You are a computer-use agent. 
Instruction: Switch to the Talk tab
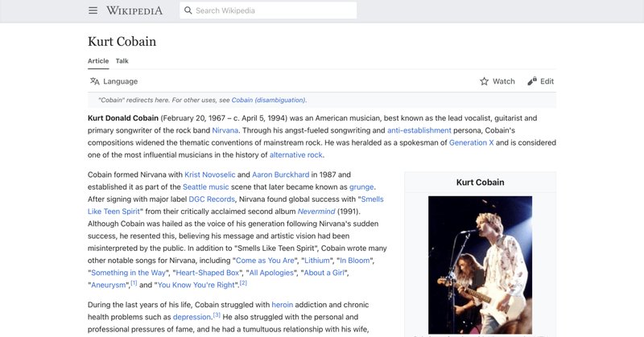tap(122, 61)
